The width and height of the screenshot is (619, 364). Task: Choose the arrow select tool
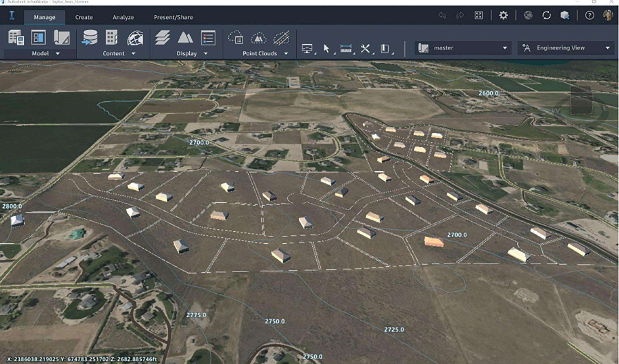(x=326, y=48)
